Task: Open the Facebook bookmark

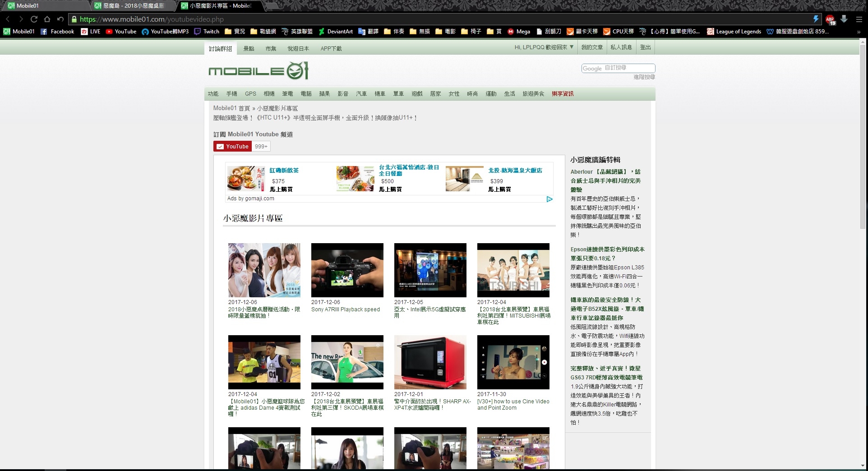Action: coord(57,32)
